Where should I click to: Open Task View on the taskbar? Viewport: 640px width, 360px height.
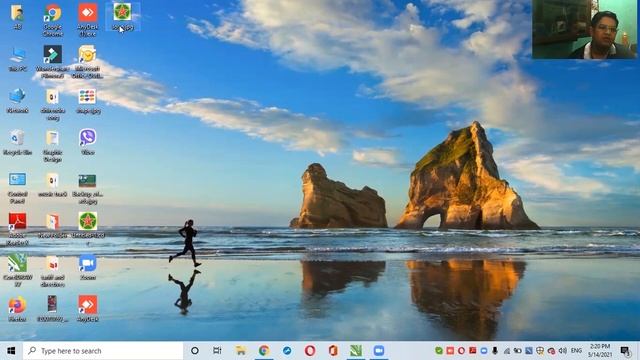pos(217,351)
